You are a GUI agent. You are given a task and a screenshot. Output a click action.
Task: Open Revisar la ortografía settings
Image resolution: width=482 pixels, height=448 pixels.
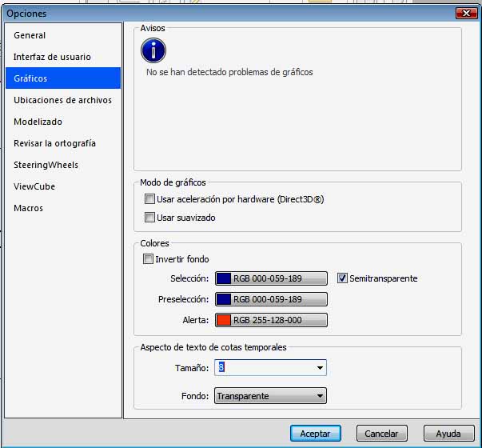pos(54,143)
